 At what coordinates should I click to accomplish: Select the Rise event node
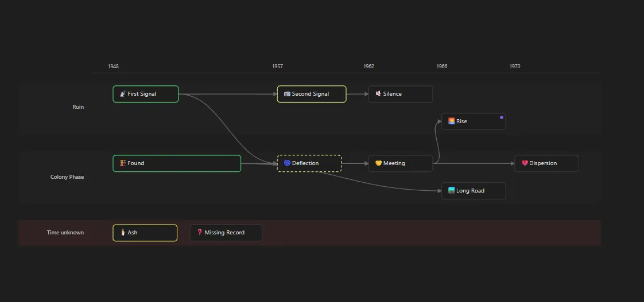tap(474, 121)
